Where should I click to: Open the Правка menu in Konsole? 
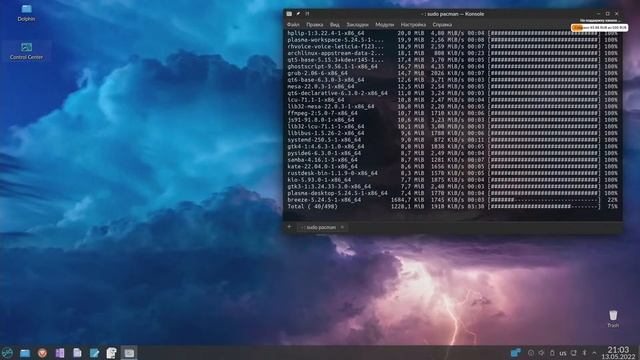314,24
